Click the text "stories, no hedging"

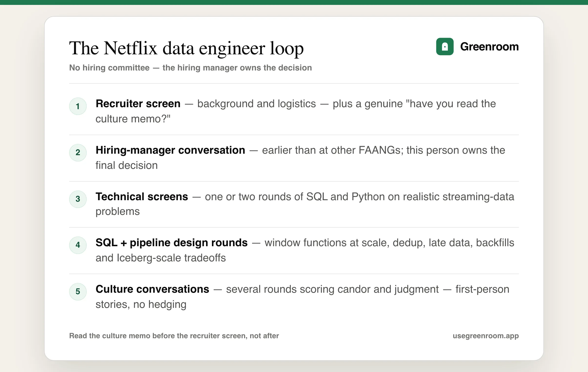141,304
